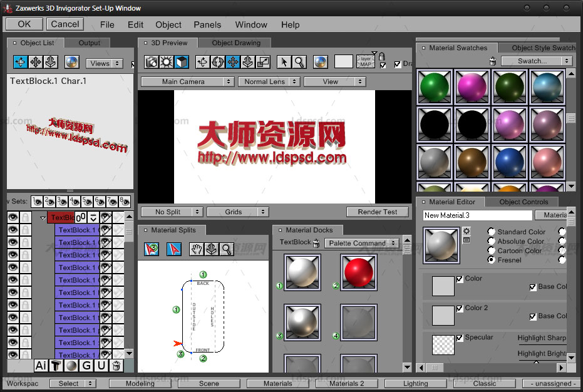
Task: Click the 3D cube render icon
Action: point(182,62)
